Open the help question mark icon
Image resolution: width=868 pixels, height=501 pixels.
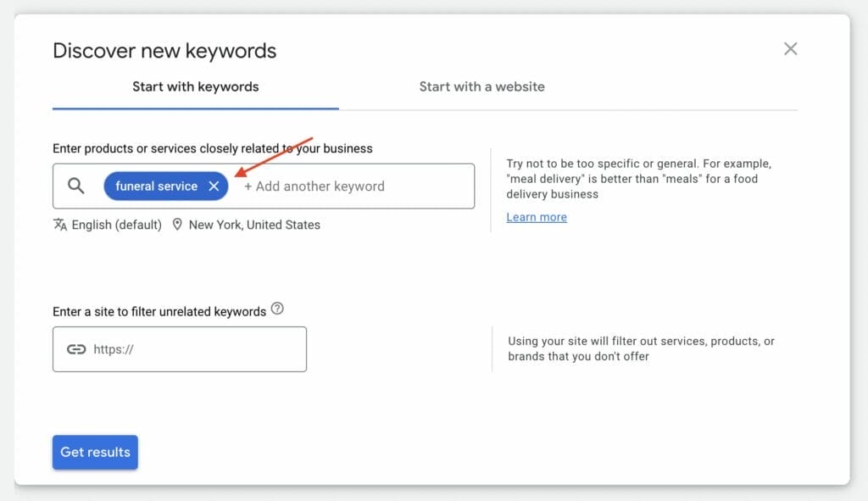pos(277,309)
